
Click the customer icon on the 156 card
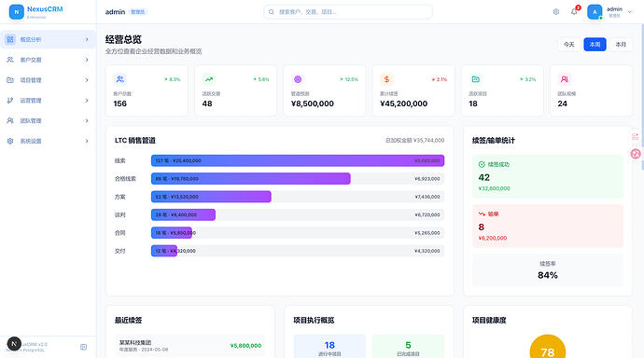pos(119,79)
